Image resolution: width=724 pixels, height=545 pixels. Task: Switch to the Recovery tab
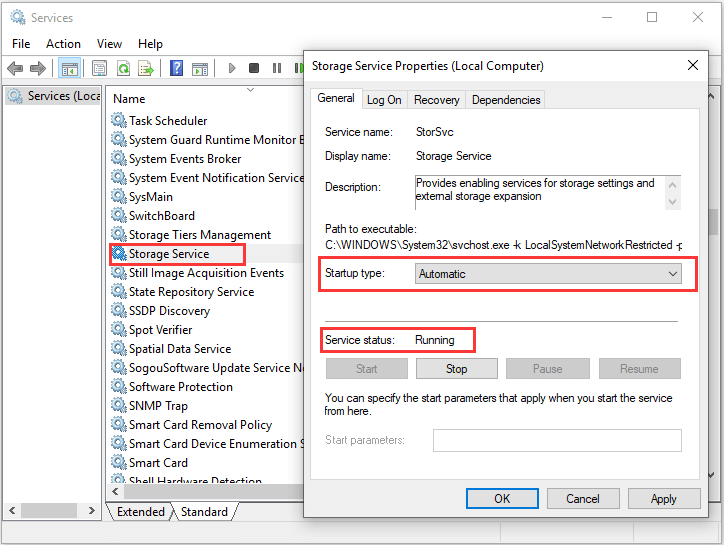coord(437,100)
